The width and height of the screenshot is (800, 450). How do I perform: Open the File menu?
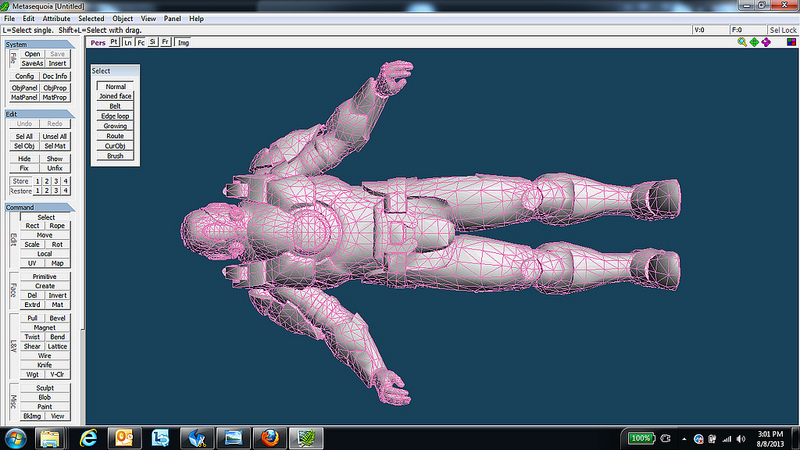(x=9, y=18)
